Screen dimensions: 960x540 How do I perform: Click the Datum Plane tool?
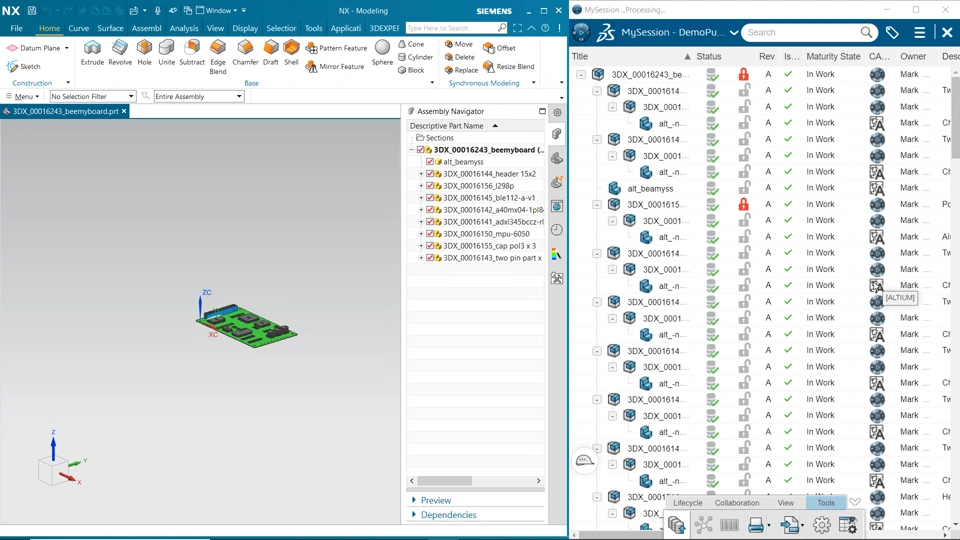pyautogui.click(x=34, y=48)
